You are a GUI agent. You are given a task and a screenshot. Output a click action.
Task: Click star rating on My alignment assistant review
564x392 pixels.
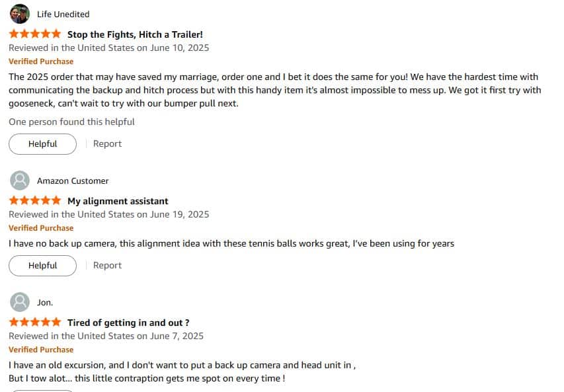pos(35,201)
